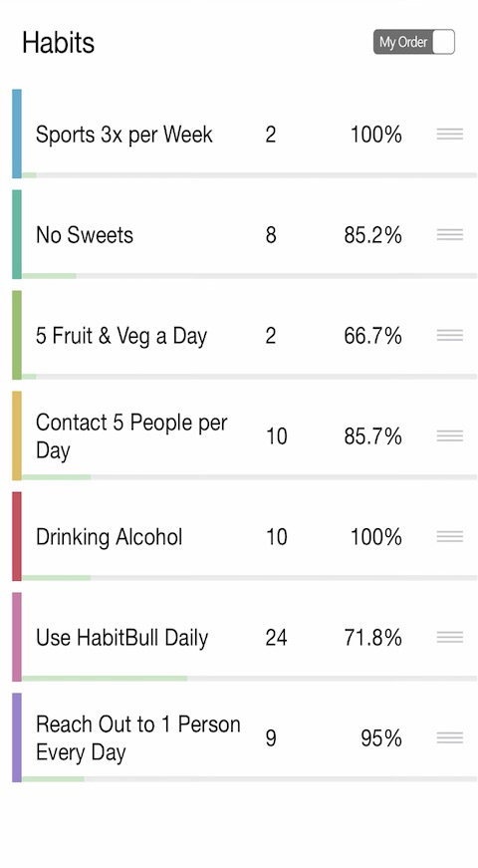This screenshot has width=478, height=868.
Task: Toggle the My Order sort switch
Action: pos(414,42)
